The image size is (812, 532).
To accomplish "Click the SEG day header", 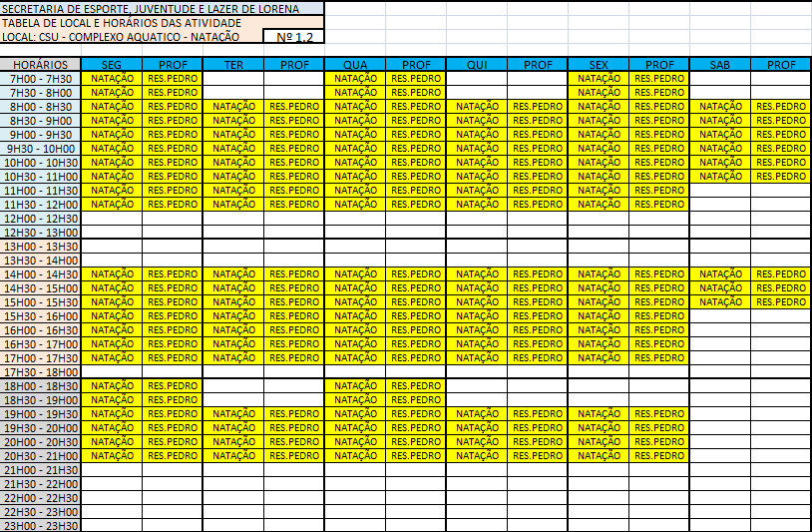I will tap(112, 65).
